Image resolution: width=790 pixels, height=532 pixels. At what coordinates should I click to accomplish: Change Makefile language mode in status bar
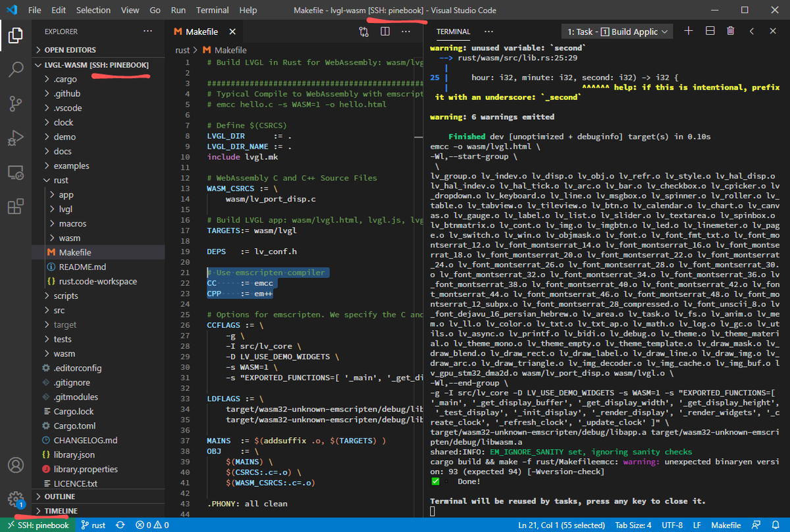pyautogui.click(x=726, y=525)
